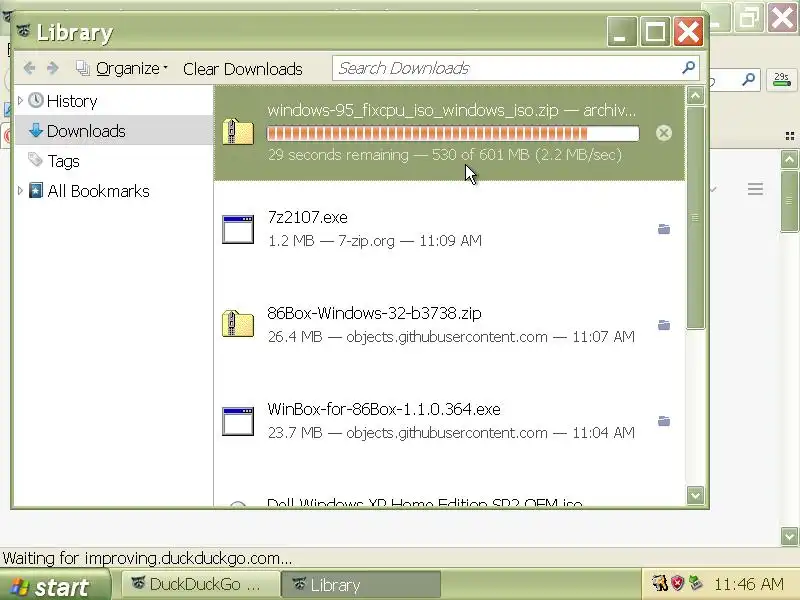Image resolution: width=800 pixels, height=600 pixels.
Task: Select All Bookmarks in the sidebar
Action: 98,191
